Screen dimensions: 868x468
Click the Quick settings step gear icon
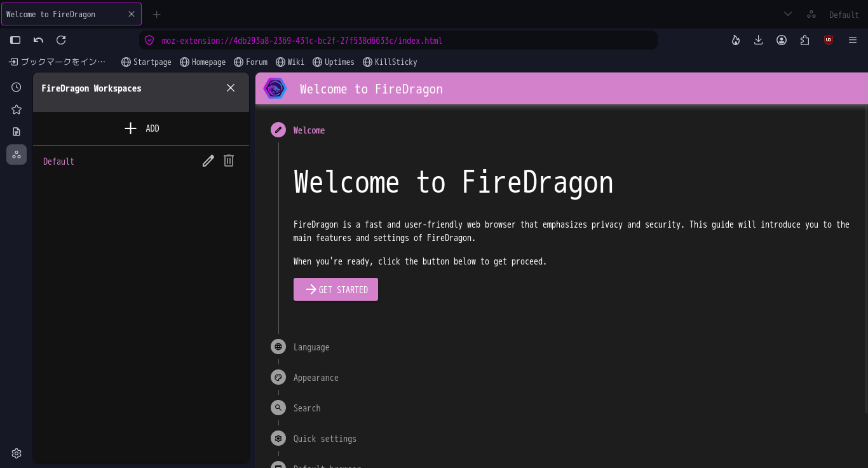pyautogui.click(x=278, y=438)
